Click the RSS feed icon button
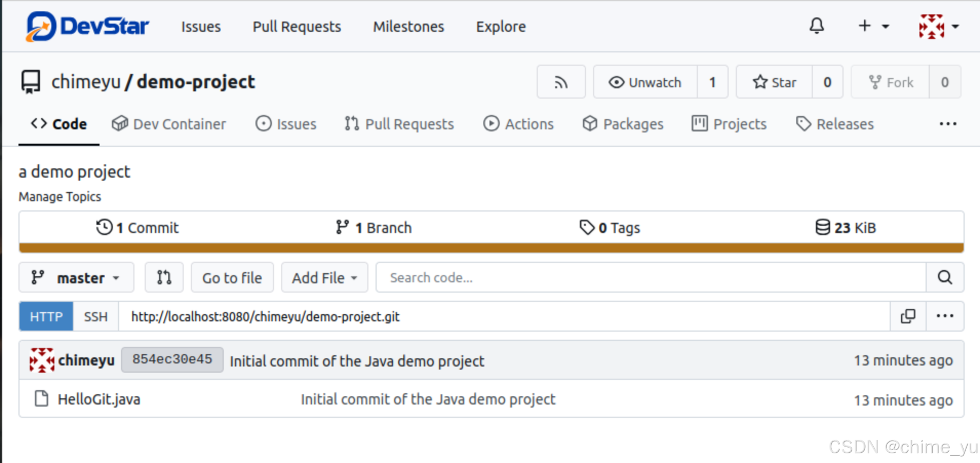This screenshot has width=980, height=463. point(561,82)
